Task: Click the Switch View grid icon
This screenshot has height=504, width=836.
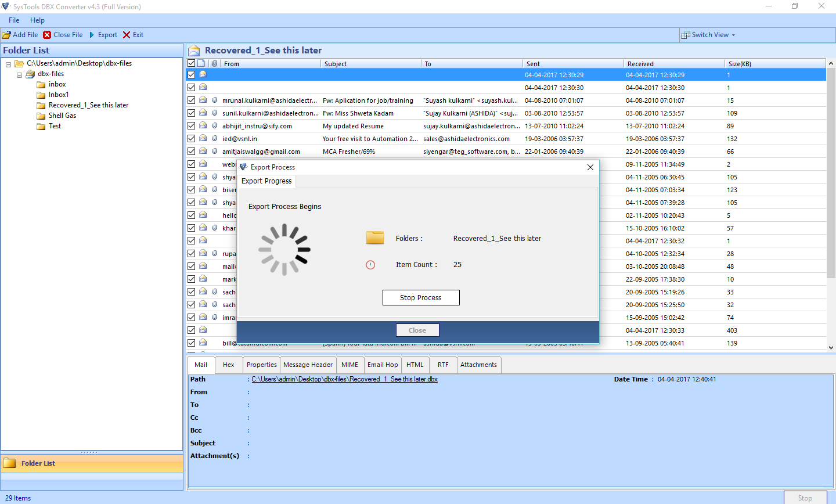Action: tap(686, 35)
